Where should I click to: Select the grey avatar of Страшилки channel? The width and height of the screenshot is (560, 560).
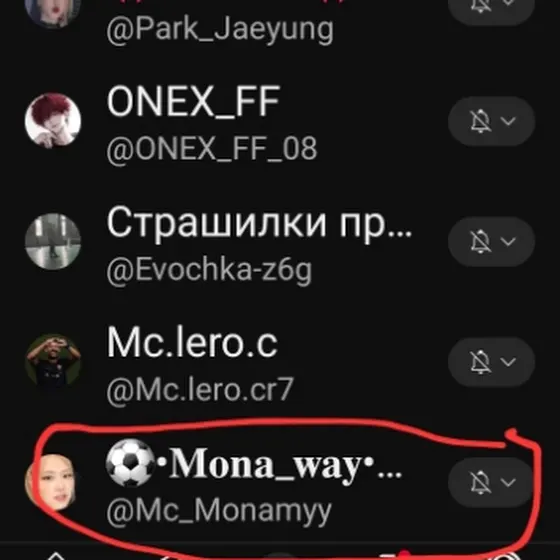point(53,241)
